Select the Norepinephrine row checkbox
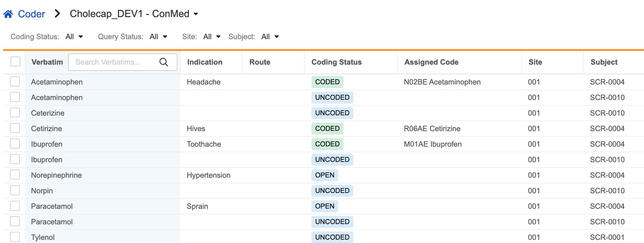 (15, 175)
